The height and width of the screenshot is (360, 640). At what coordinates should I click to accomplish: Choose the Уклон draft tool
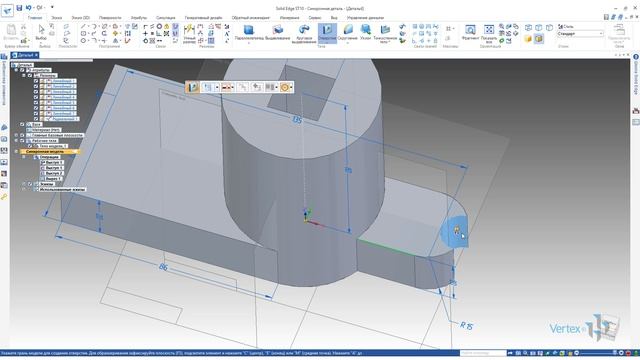click(365, 33)
